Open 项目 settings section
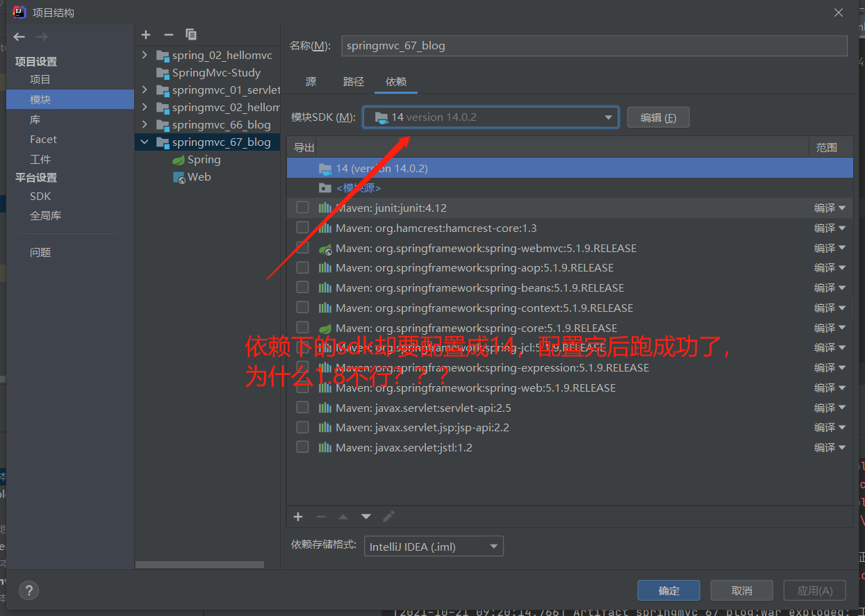This screenshot has height=616, width=865. coord(40,80)
